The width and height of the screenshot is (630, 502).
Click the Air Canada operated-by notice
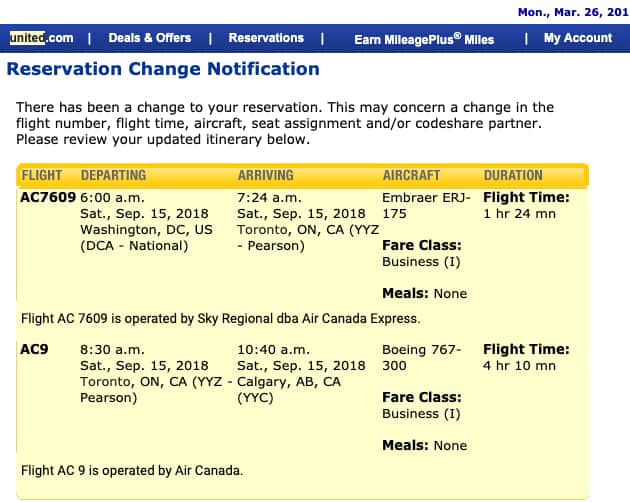tap(132, 470)
